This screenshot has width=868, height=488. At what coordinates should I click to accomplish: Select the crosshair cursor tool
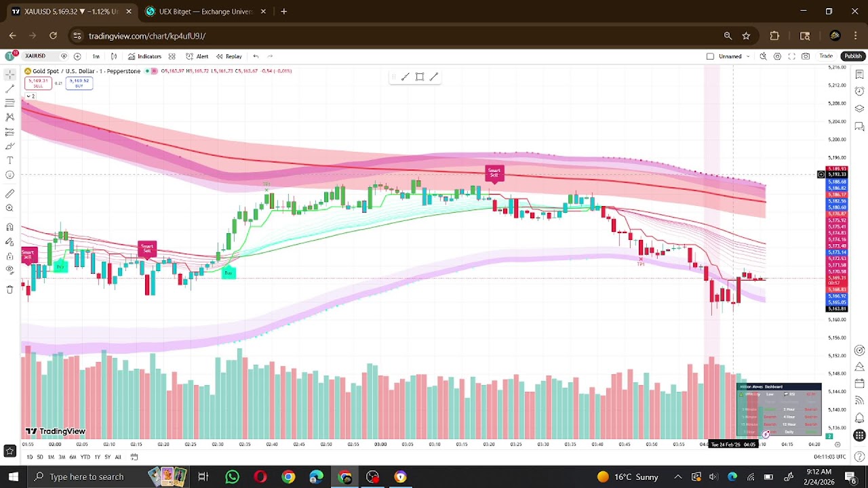[x=9, y=74]
